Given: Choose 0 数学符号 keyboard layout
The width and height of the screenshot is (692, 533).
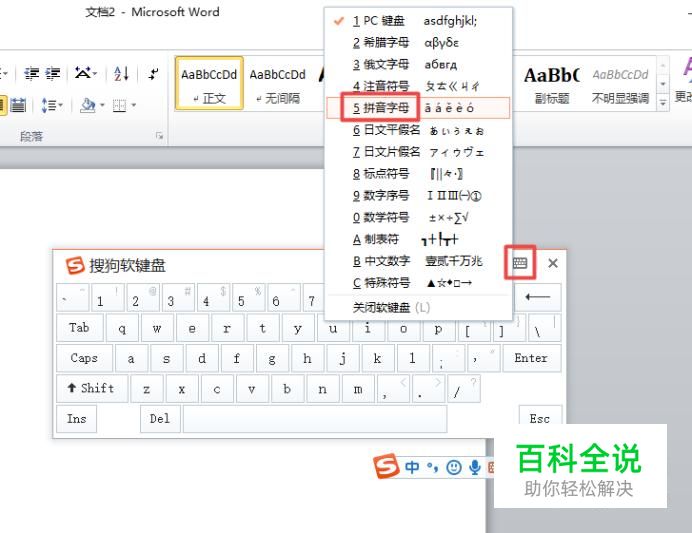Looking at the screenshot, I should (x=418, y=217).
